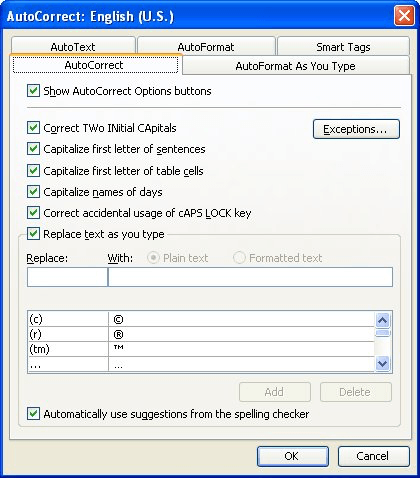Select the (c) copyright entry in list
The height and width of the screenshot is (478, 420).
tap(201, 319)
